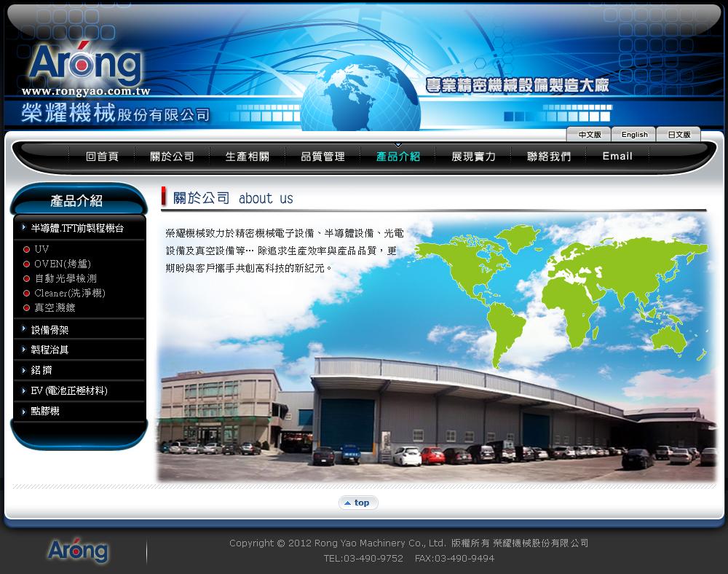Switch to the 中文版 language tab
Image resolution: width=728 pixels, height=574 pixels.
(589, 134)
